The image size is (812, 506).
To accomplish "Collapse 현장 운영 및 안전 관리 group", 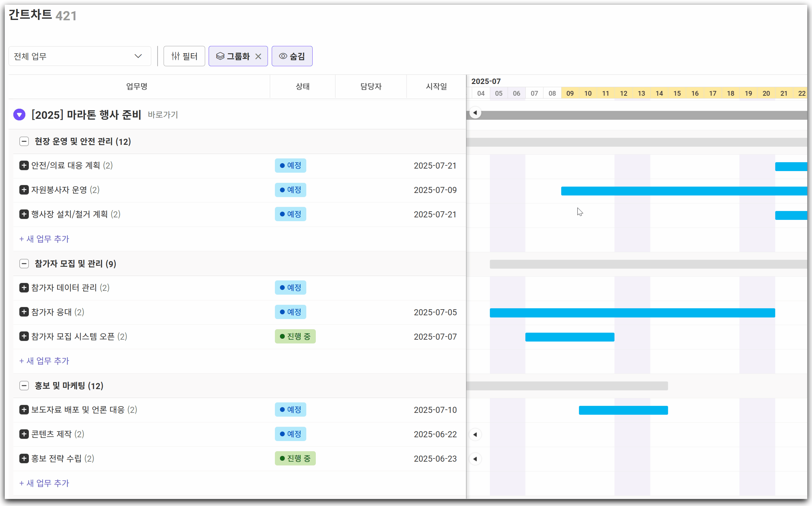I will pos(24,142).
